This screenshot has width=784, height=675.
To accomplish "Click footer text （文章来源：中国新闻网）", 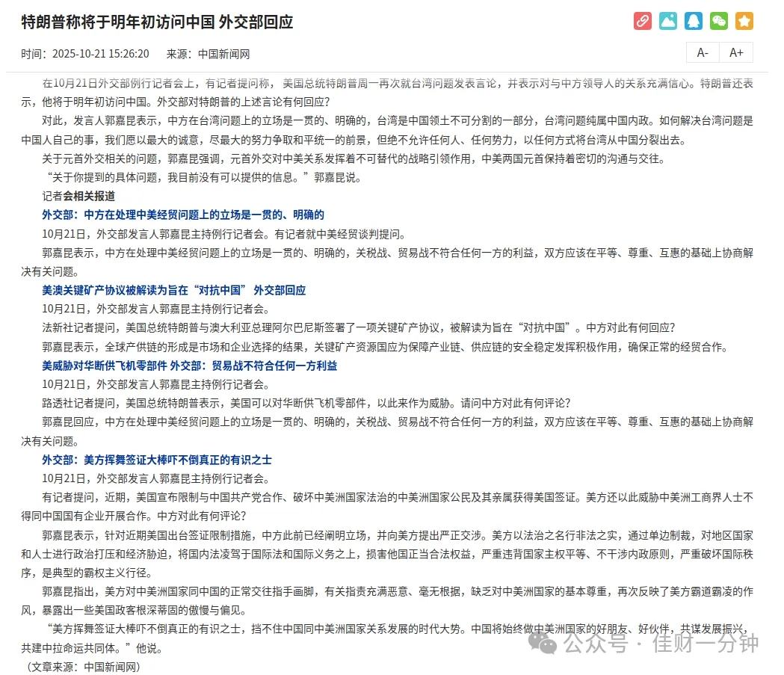I will 84,667.
